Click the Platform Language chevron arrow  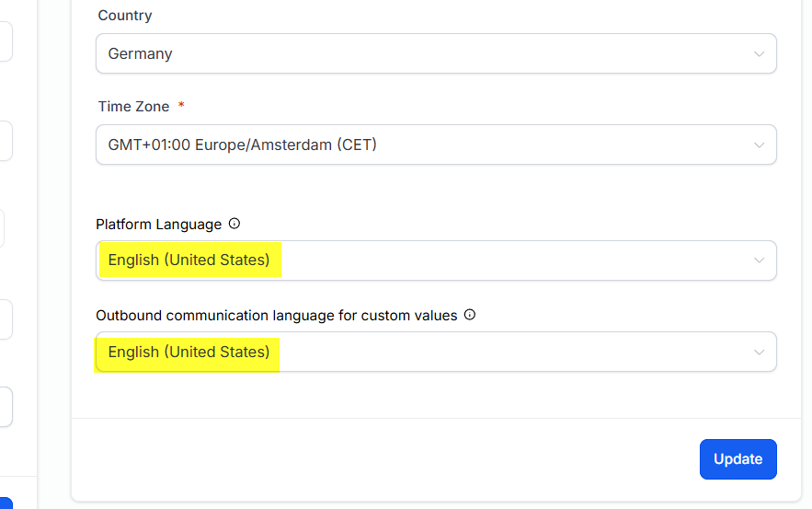tap(759, 260)
